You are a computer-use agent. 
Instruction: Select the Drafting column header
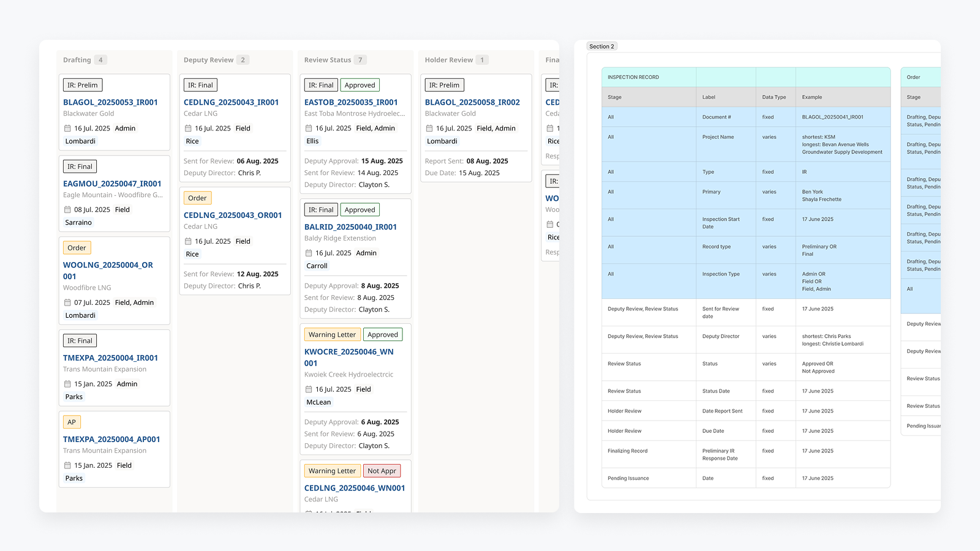[77, 60]
